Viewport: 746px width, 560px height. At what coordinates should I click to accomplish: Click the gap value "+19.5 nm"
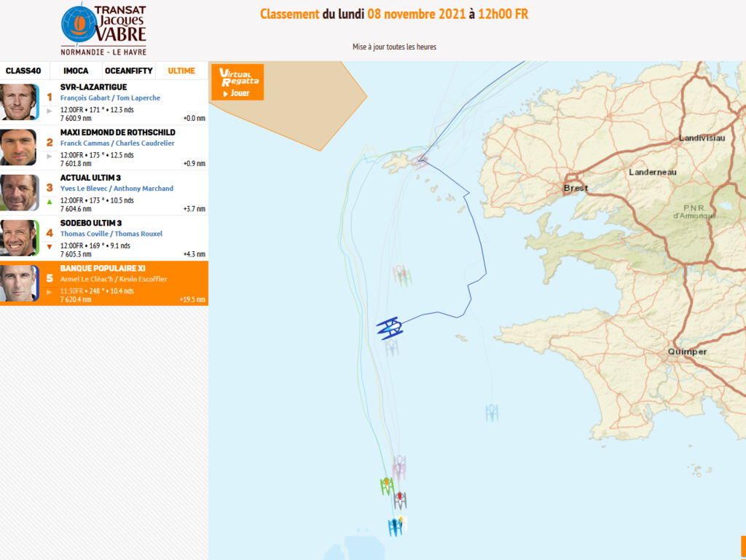(192, 299)
